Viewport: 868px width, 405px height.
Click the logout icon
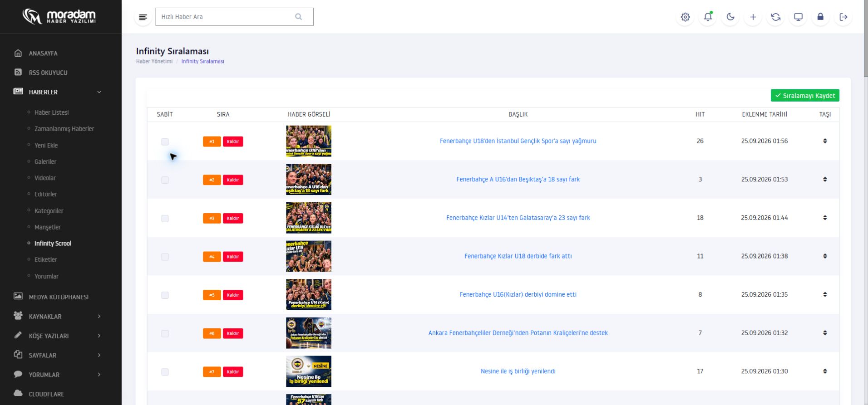tap(843, 17)
